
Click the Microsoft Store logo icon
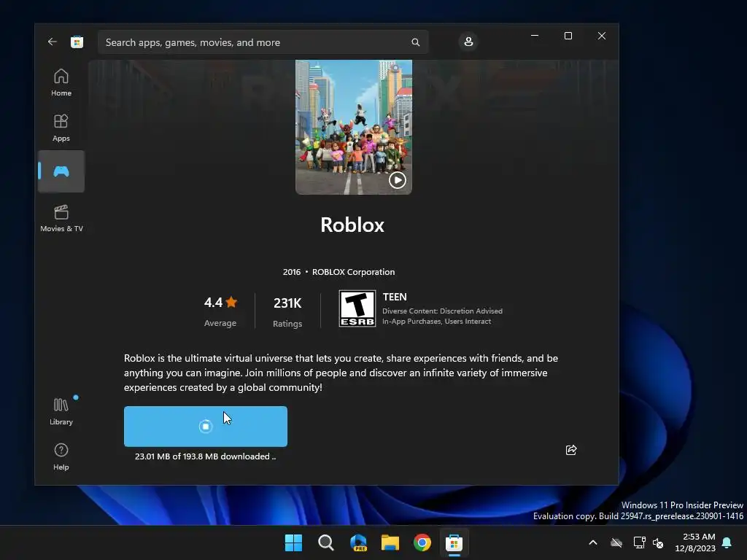(77, 42)
